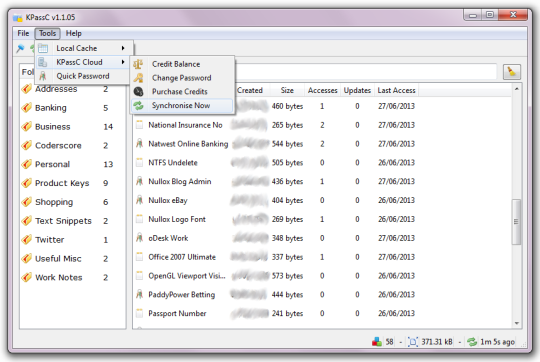Screen dimensions: 540x362
Task: Click the green sync arrows beside Synchronise Now
Action: [x=138, y=105]
